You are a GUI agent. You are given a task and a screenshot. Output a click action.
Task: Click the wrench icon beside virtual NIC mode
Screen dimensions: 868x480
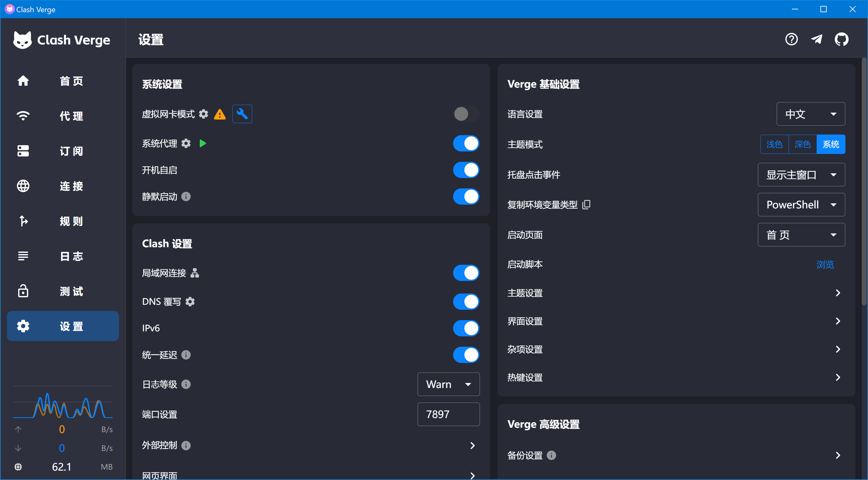(x=242, y=114)
